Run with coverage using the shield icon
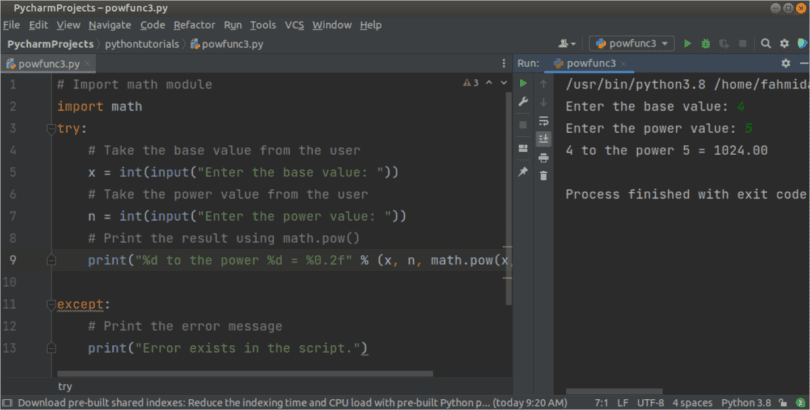The width and height of the screenshot is (810, 410). point(724,44)
